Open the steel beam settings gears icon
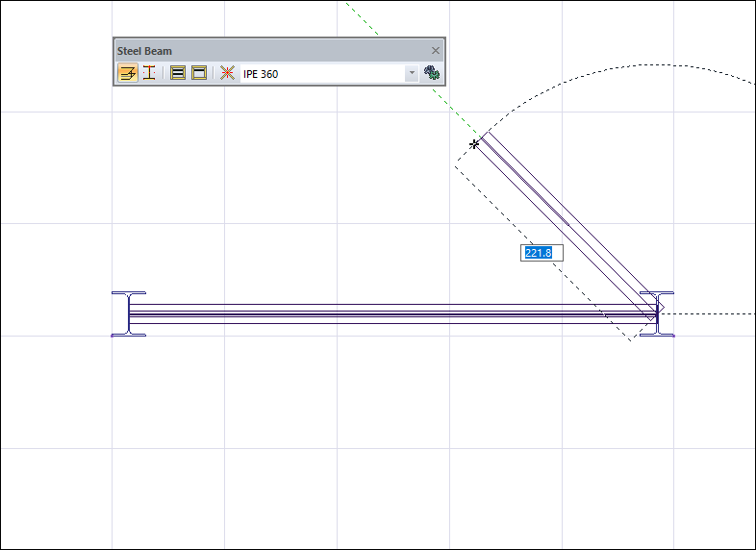This screenshot has width=756, height=550. pos(432,73)
